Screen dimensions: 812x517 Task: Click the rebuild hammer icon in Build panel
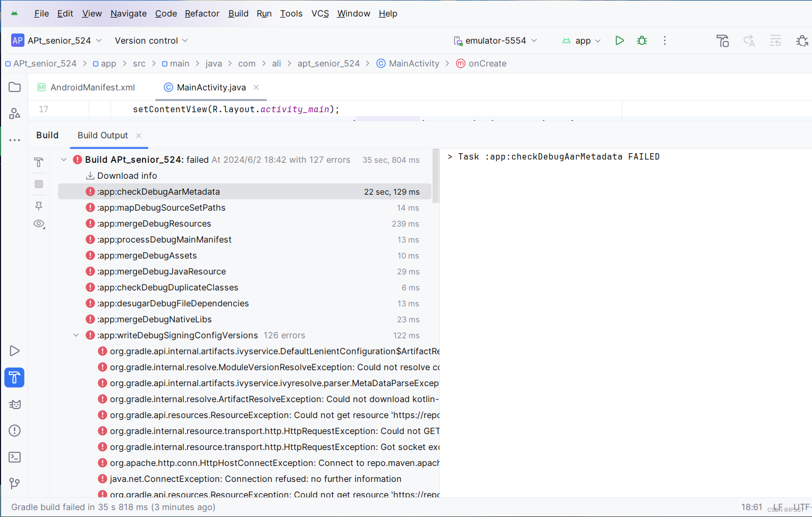(x=39, y=162)
